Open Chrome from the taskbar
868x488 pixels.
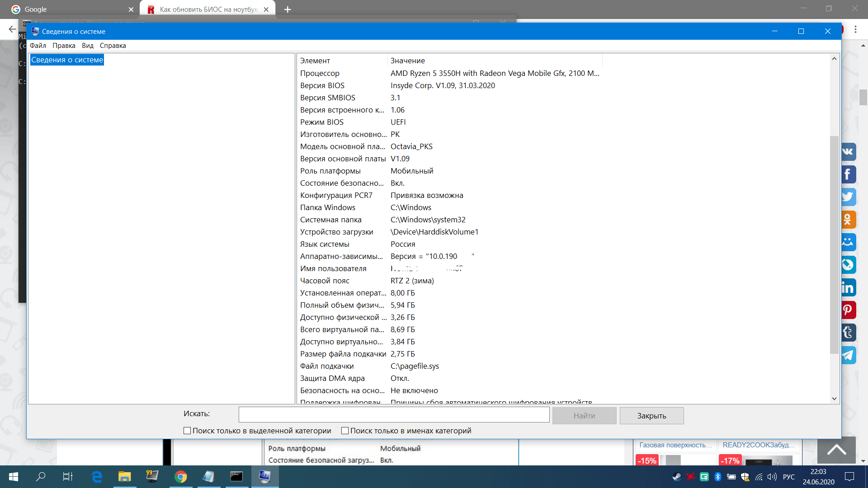(x=180, y=477)
